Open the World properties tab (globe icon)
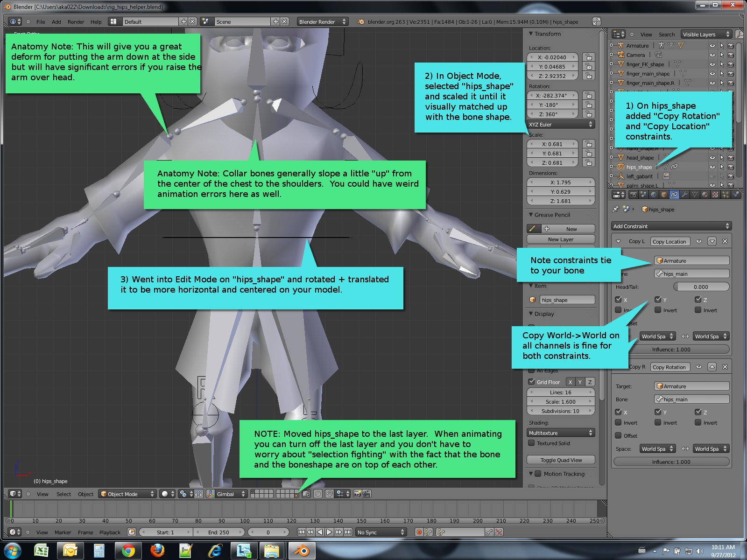This screenshot has width=747, height=560. (654, 195)
